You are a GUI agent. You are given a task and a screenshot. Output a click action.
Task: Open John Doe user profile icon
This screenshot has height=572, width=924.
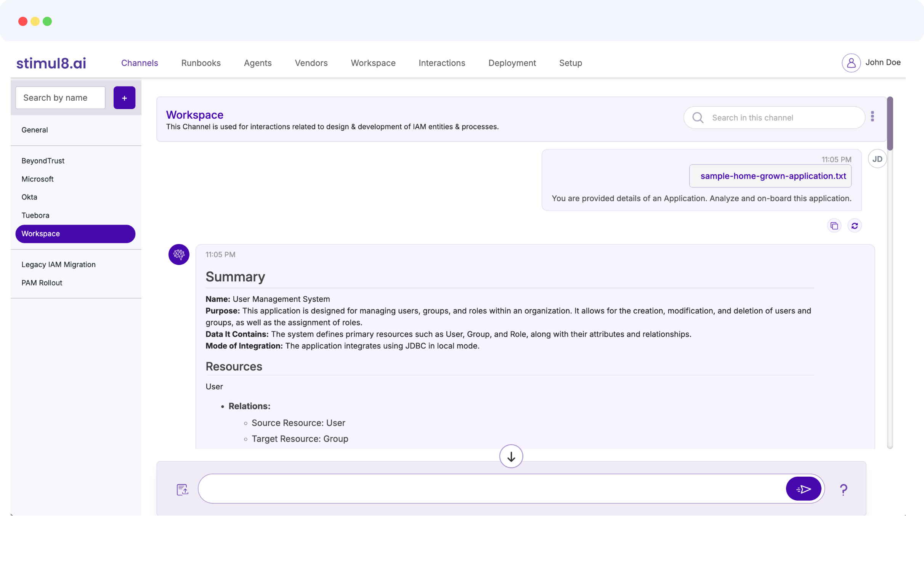[x=851, y=63]
